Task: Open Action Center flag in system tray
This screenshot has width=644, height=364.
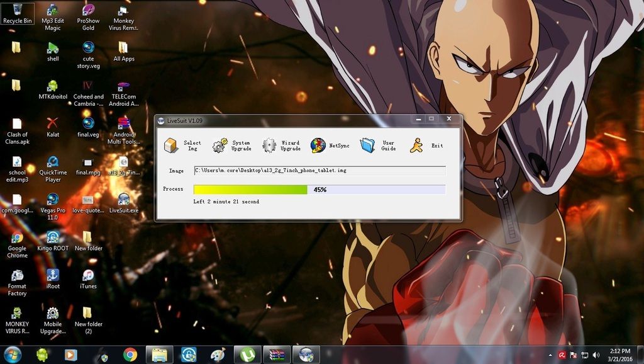Action: (574, 355)
